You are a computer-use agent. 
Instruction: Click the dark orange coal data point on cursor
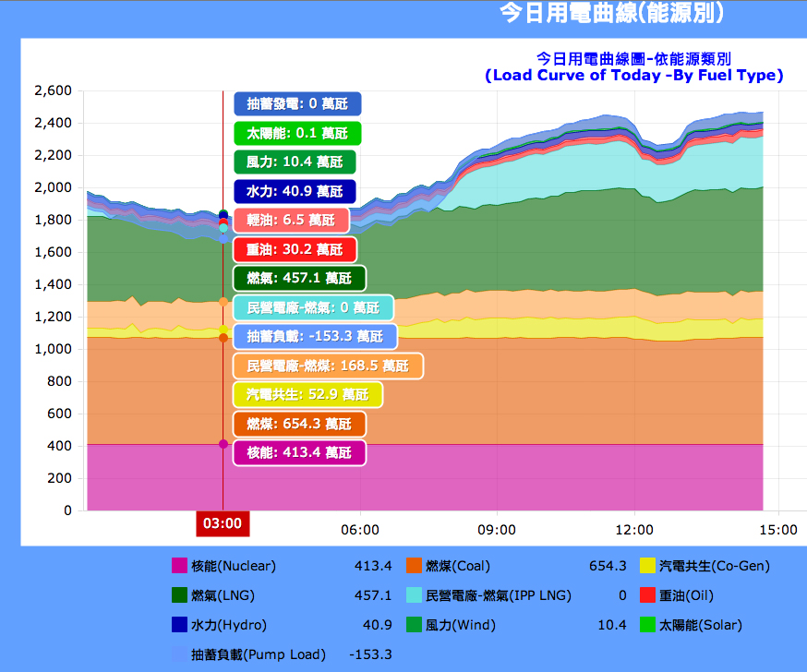(223, 338)
